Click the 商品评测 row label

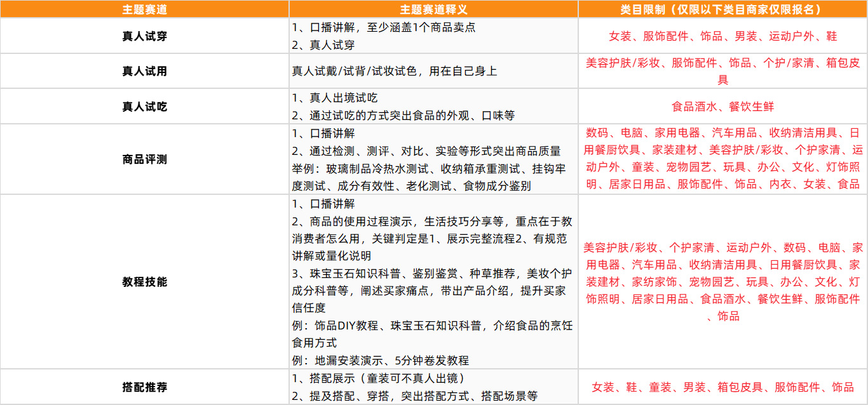point(144,159)
